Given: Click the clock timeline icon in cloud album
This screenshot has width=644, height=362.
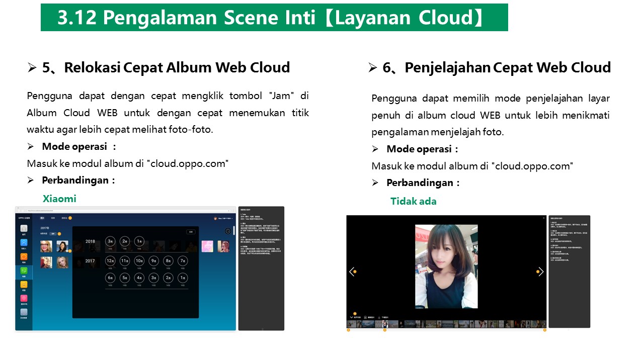Looking at the screenshot, I should pyautogui.click(x=228, y=231).
